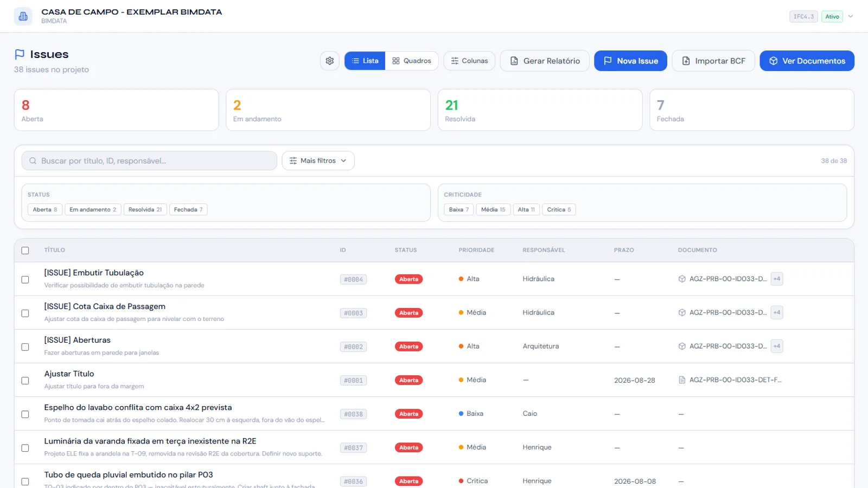Click the Baixa priority in issue #0038
Image resolution: width=868 pixels, height=488 pixels.
click(x=471, y=413)
